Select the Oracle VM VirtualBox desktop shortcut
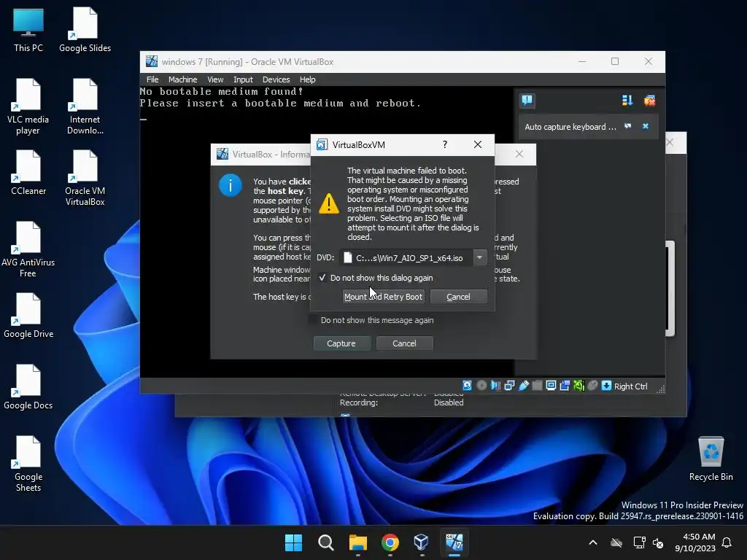The image size is (747, 560). pyautogui.click(x=85, y=178)
